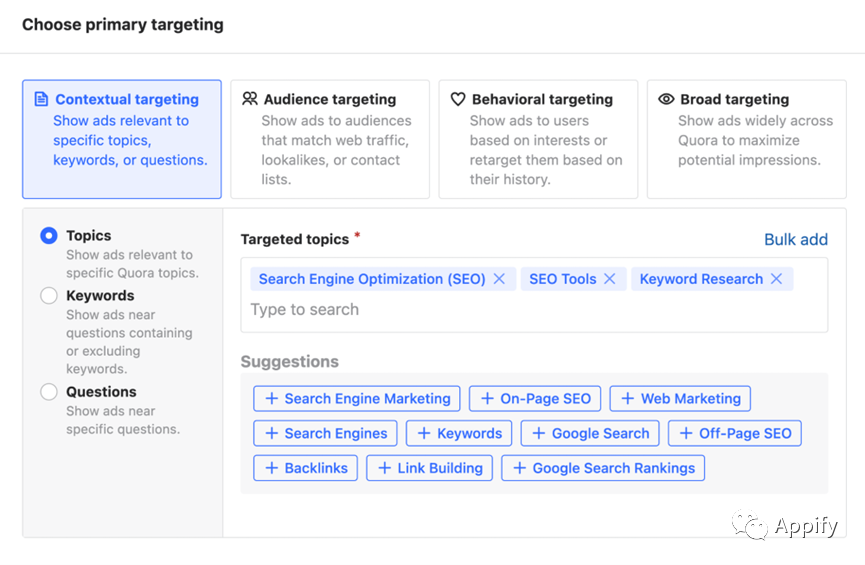Click plus icon on On-Page SEO suggestion
The height and width of the screenshot is (565, 865).
tap(487, 398)
